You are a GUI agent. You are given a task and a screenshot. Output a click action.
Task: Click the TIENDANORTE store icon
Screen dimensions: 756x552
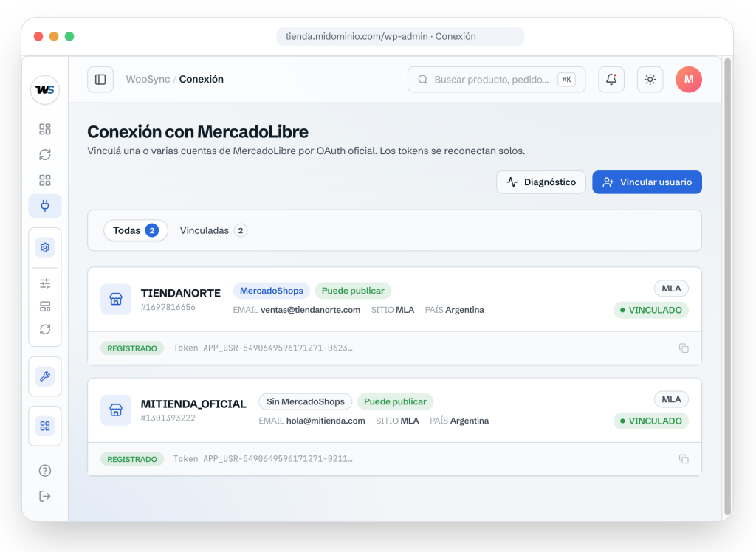116,300
